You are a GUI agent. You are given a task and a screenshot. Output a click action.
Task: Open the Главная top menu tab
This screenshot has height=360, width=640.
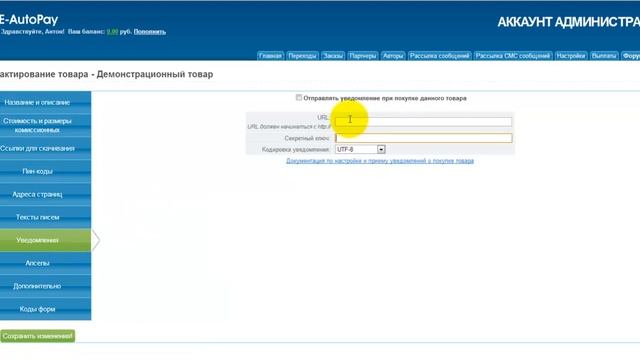270,56
